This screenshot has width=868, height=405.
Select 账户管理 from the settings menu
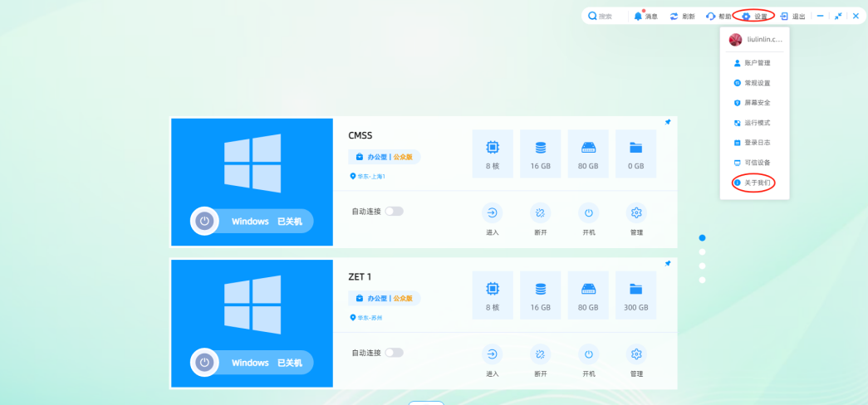click(752, 63)
